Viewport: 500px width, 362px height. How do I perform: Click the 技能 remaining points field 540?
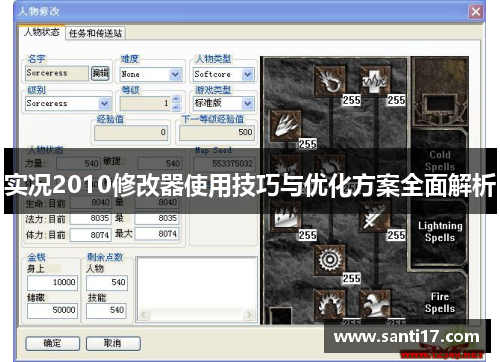(x=107, y=311)
